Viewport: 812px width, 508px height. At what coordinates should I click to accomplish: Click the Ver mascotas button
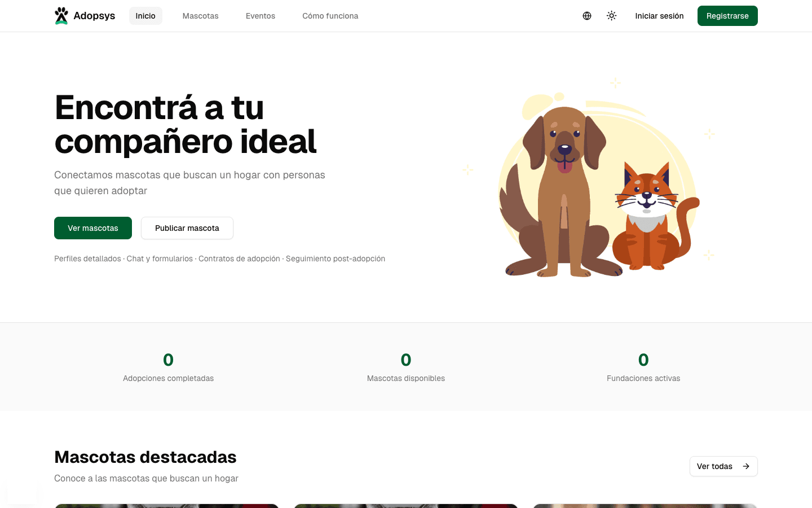[x=93, y=228]
